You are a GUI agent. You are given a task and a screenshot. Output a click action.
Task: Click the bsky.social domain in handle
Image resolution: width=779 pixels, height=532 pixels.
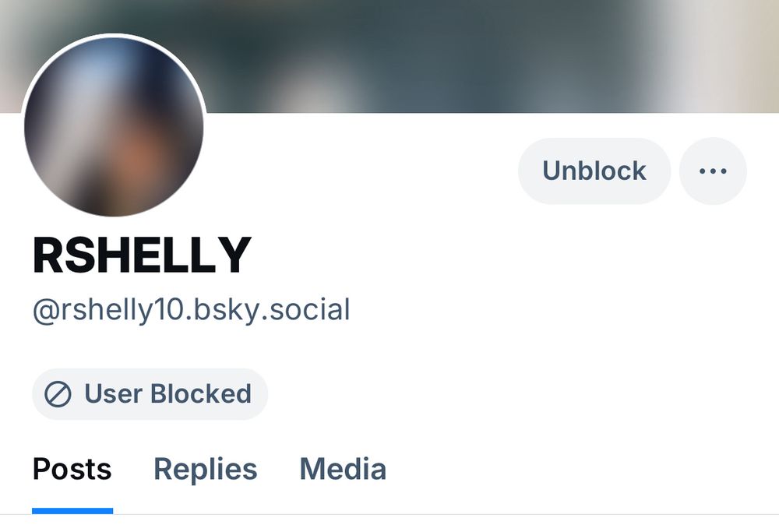272,310
